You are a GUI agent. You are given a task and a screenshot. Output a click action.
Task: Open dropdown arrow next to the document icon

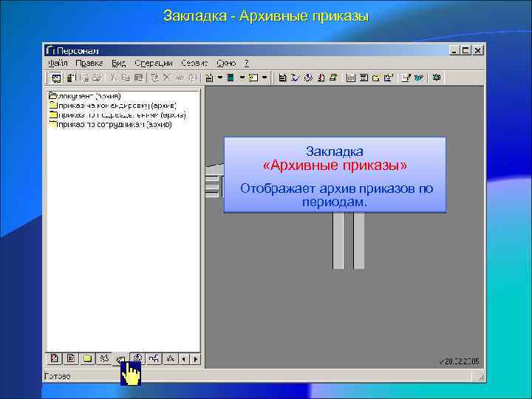[x=219, y=78]
